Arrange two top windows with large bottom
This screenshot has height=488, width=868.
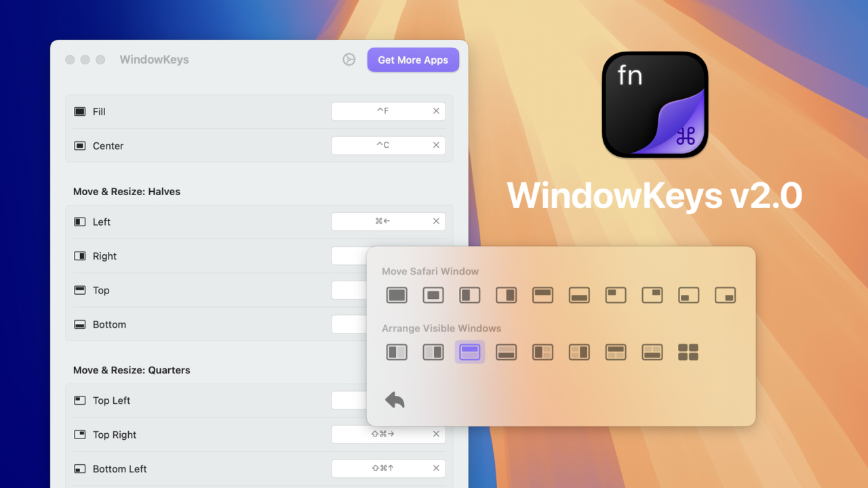652,352
